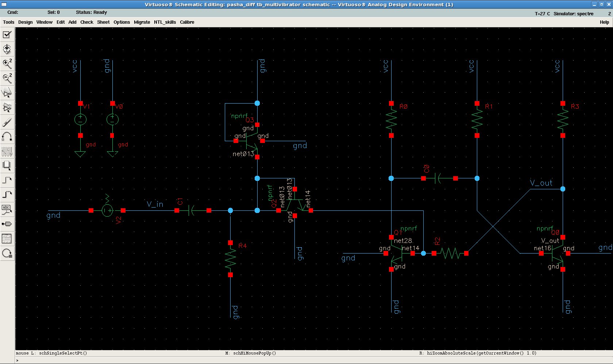Click the ground symbol under V0
This screenshot has width=613, height=364.
click(112, 154)
